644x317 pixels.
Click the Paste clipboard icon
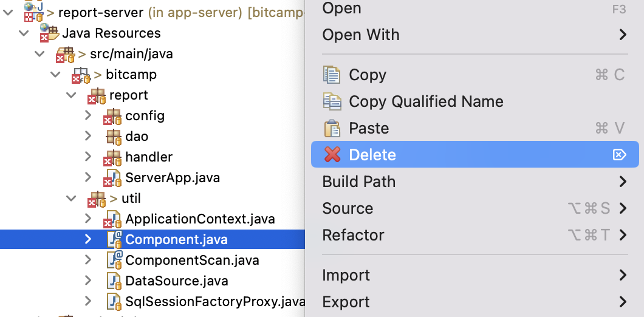[x=332, y=128]
